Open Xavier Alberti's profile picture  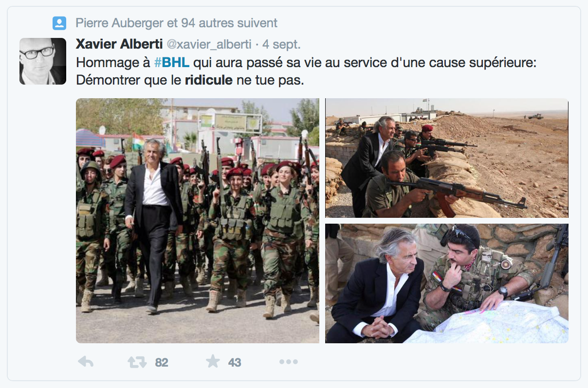43,61
